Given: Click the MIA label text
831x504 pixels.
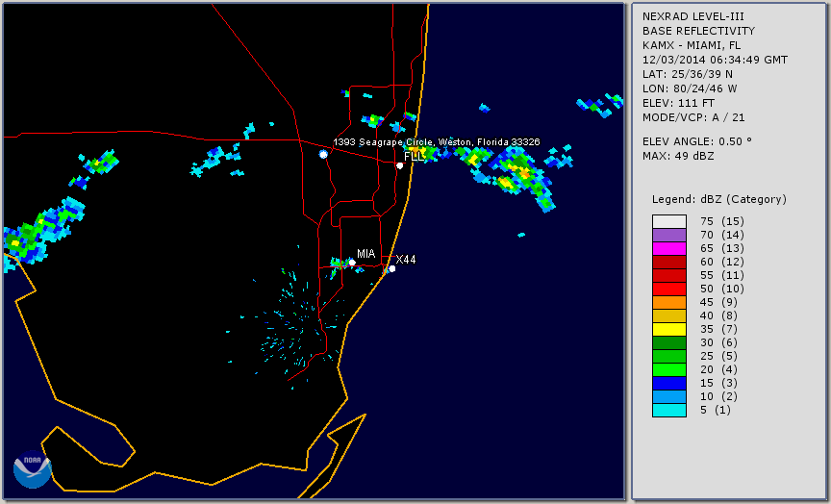Looking at the screenshot, I should click(365, 254).
